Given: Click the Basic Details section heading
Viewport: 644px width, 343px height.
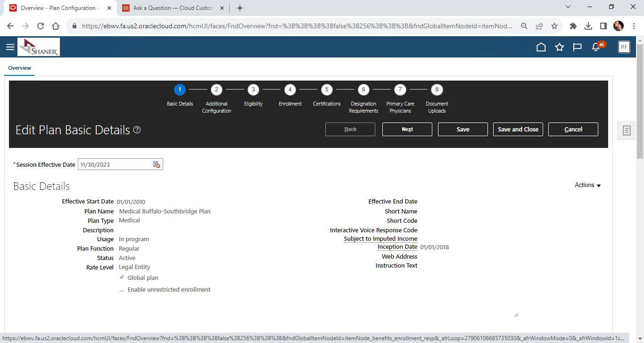Looking at the screenshot, I should click(41, 186).
